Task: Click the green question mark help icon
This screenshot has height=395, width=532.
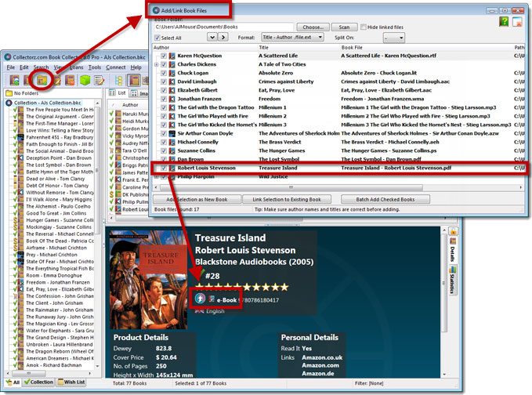Action: (x=505, y=22)
